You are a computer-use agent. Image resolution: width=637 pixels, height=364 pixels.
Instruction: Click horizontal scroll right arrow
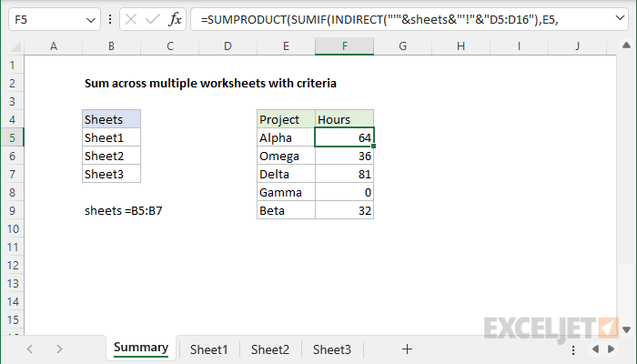point(611,349)
